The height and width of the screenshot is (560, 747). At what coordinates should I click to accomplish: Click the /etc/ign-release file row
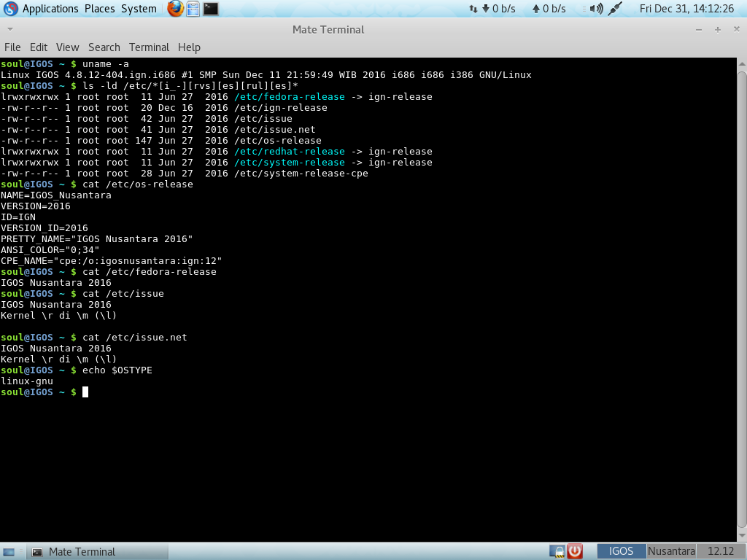(x=164, y=108)
